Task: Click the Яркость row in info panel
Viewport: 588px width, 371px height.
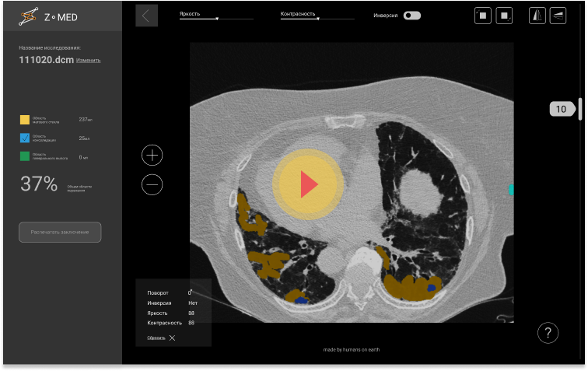Action: (x=171, y=313)
